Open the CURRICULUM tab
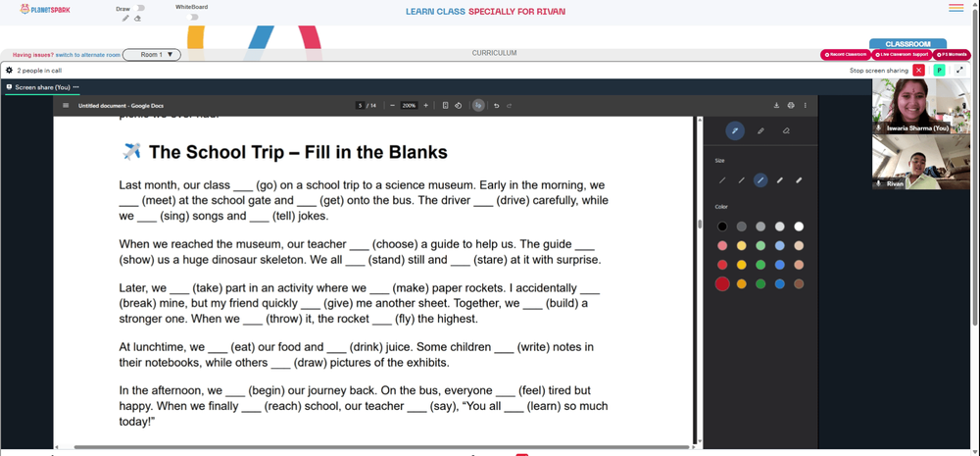The width and height of the screenshot is (980, 456). [x=494, y=53]
